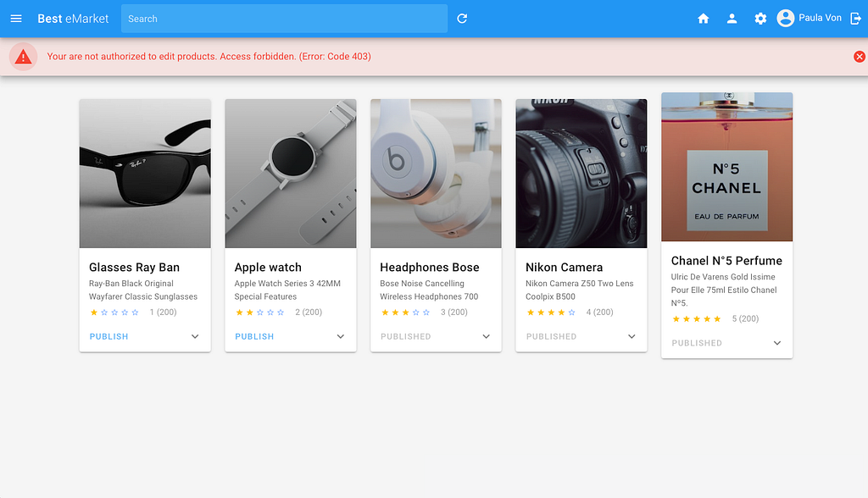Click the refresh icon beside search
Screen dimensions: 868x498
(x=462, y=19)
